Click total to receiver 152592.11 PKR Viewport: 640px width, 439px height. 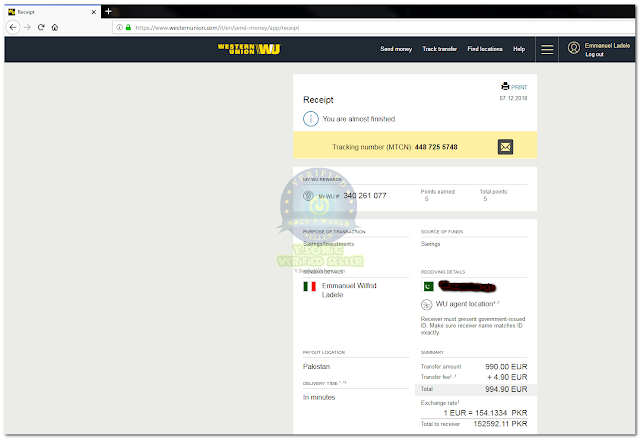(x=500, y=424)
